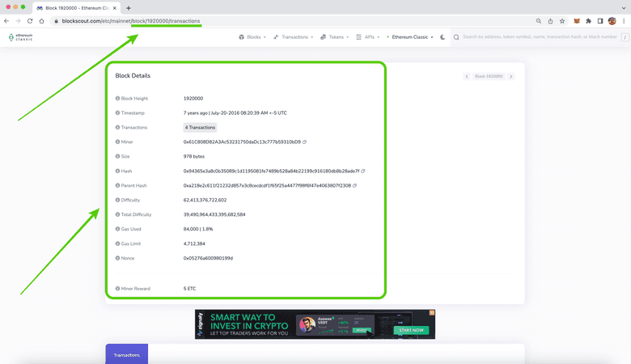631x364 pixels.
Task: Copy the block hash
Action: [x=363, y=171]
